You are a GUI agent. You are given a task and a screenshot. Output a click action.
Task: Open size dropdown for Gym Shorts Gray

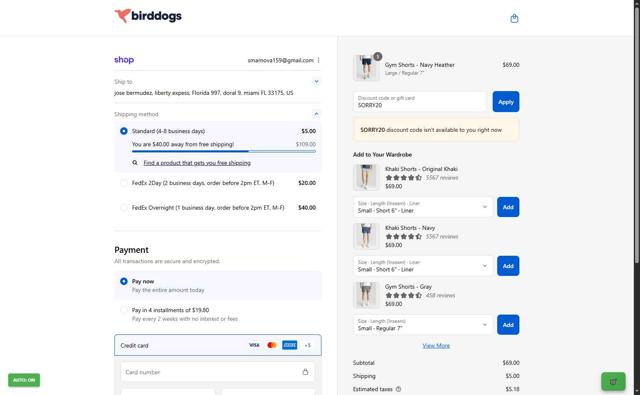[423, 324]
